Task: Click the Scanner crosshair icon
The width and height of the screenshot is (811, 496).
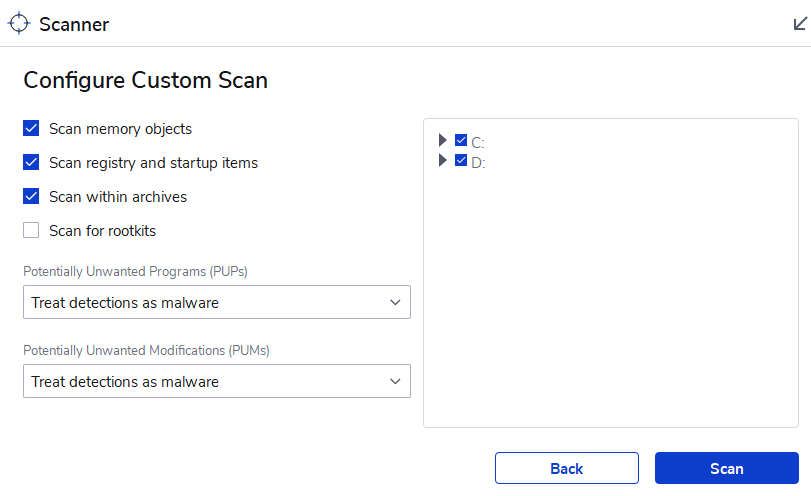Action: (x=20, y=24)
